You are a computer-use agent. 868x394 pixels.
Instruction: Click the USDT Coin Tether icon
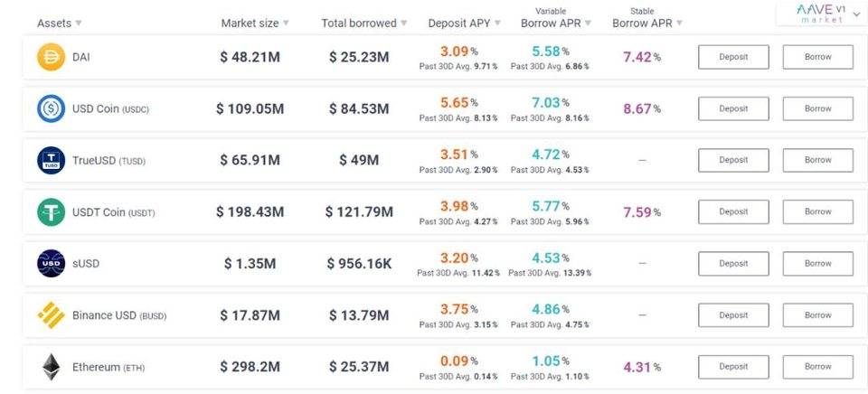click(51, 212)
